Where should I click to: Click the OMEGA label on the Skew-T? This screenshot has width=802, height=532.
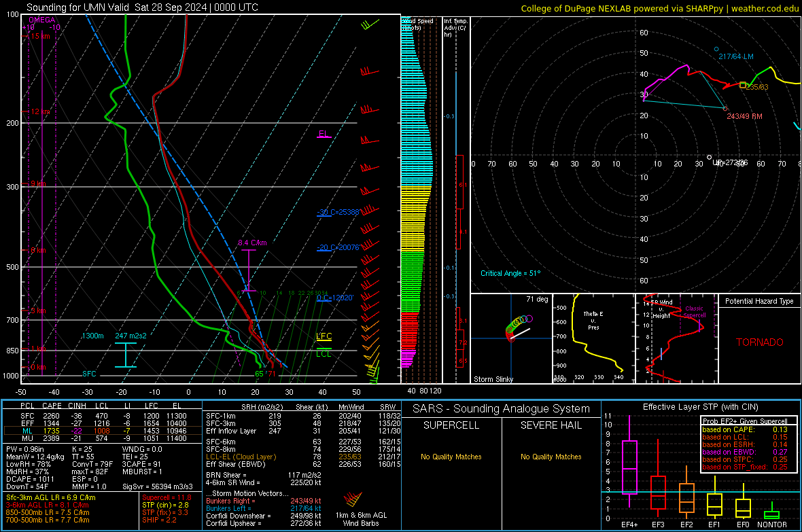(x=41, y=20)
